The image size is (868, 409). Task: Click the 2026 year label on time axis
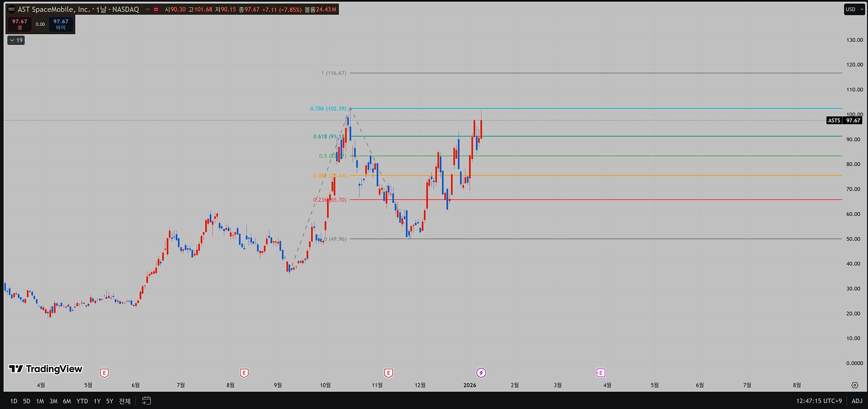coord(470,385)
